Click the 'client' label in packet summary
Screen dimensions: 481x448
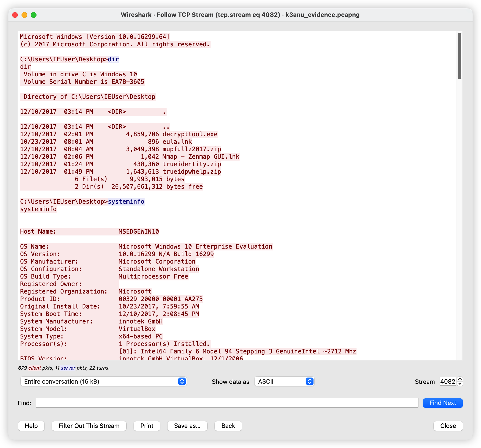(35, 368)
